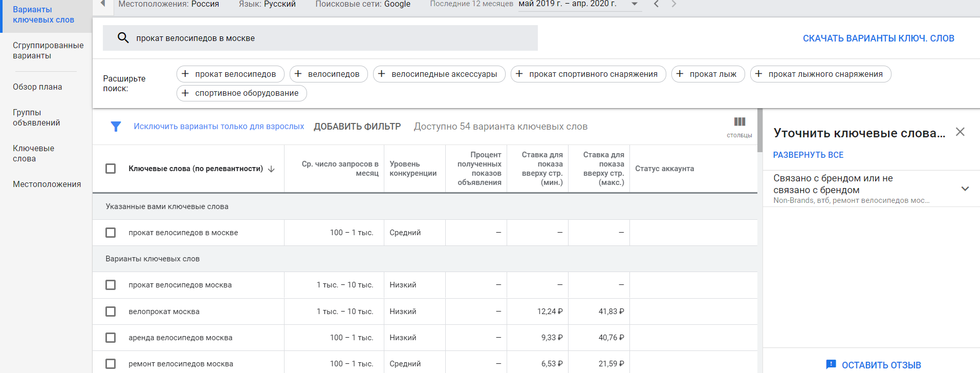Add 'прокат спортивного снаряжения' chip

(589, 74)
